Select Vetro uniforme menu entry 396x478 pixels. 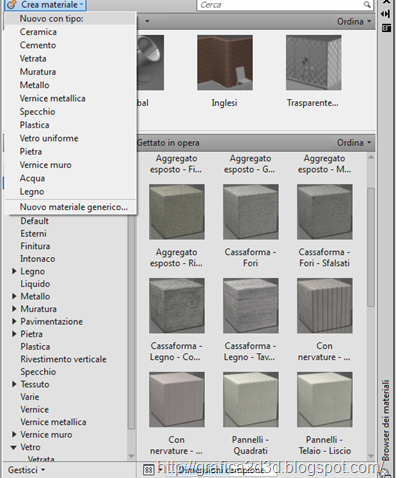coord(49,139)
